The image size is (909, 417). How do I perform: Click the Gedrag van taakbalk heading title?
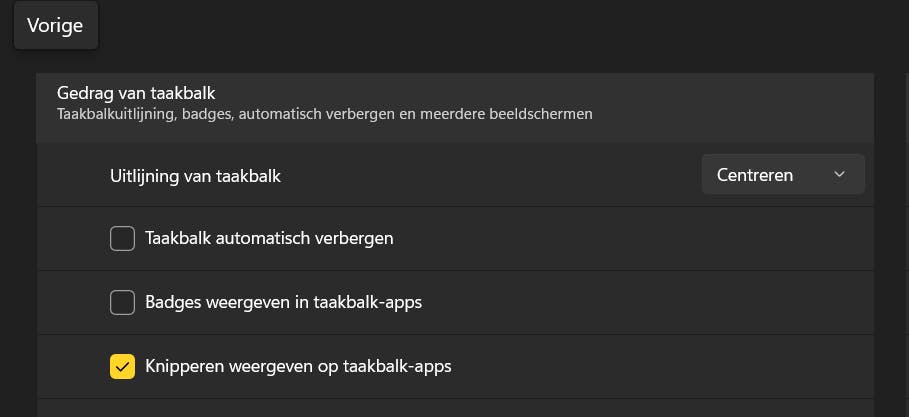point(136,93)
